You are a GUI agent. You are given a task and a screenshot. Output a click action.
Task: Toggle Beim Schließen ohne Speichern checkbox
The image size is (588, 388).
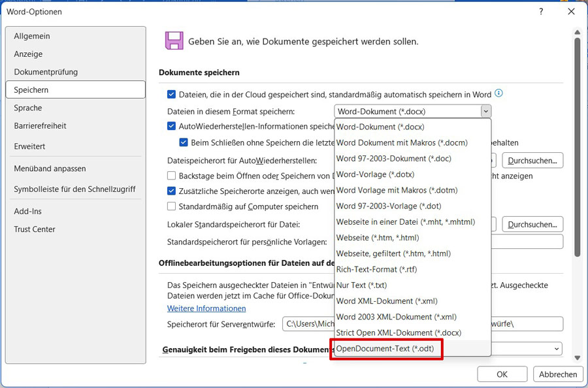point(184,142)
